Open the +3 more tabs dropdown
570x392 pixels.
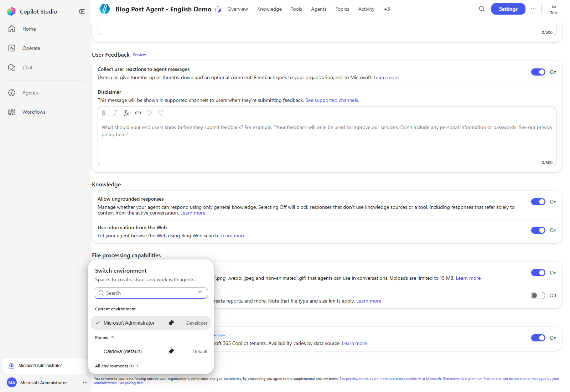point(387,9)
